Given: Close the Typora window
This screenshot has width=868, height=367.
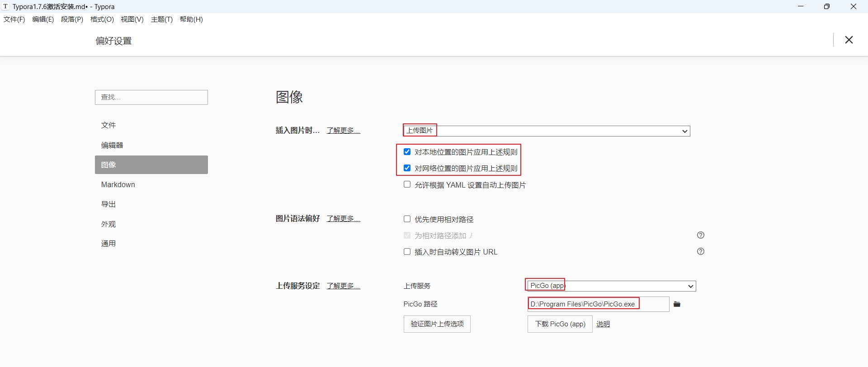Looking at the screenshot, I should tap(854, 6).
